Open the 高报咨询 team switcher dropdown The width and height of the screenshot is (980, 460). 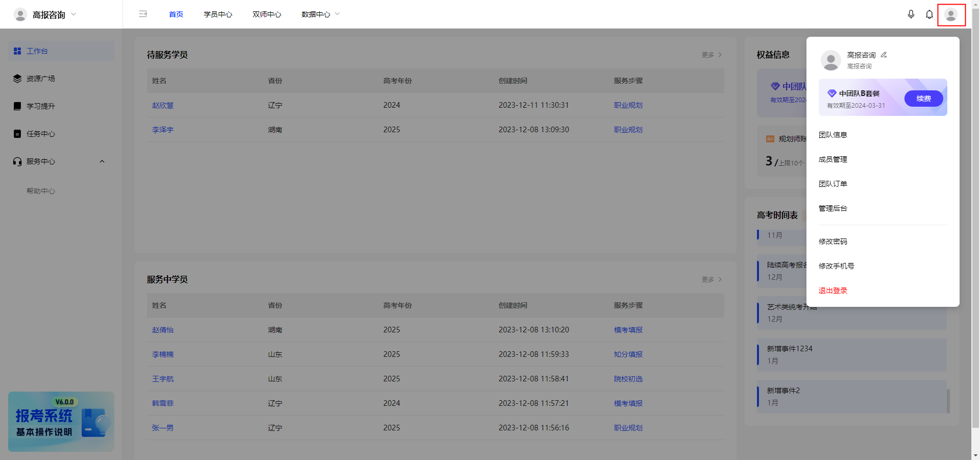tap(46, 15)
